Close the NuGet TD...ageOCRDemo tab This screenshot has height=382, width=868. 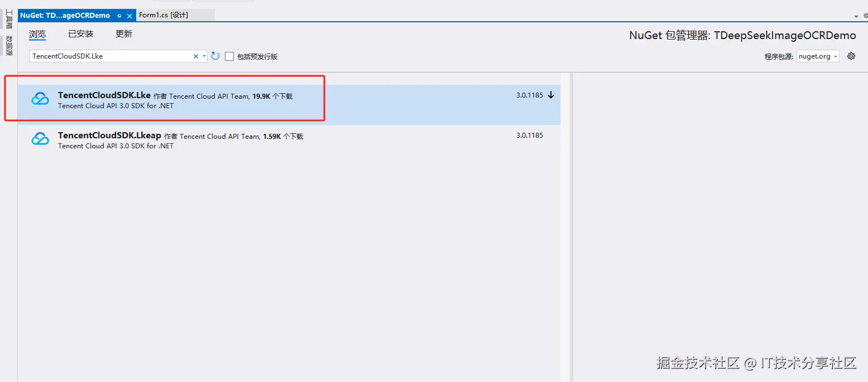point(130,16)
